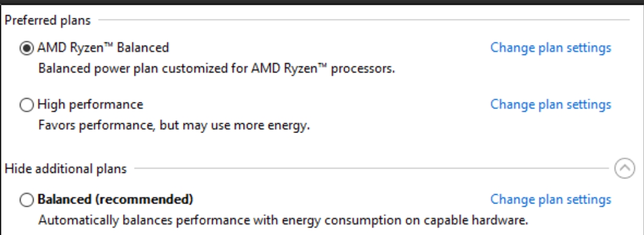Click the High performance plan name text
644x235 pixels.
90,104
